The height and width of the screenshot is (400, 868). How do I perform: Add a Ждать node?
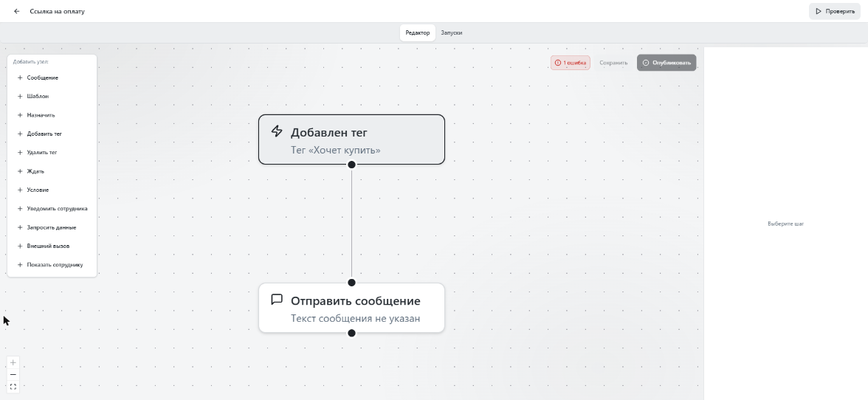[x=52, y=171]
